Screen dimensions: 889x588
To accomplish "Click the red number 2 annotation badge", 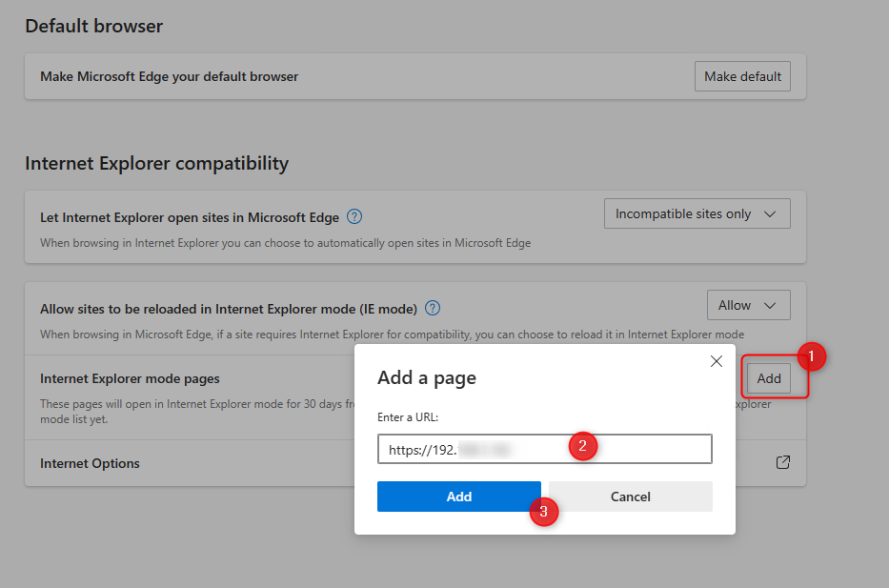I will coord(583,445).
